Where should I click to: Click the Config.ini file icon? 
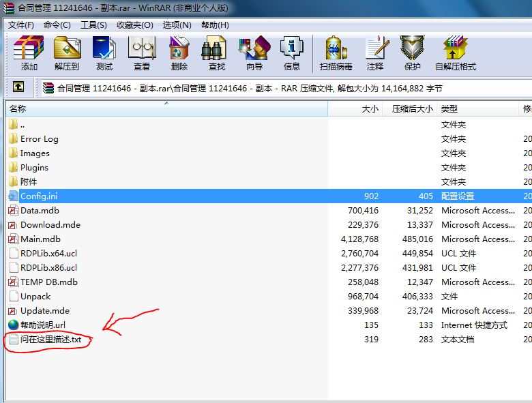tap(13, 196)
